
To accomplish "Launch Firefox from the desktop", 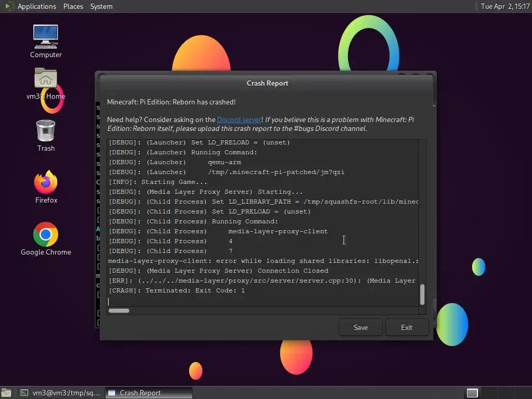I will (x=46, y=187).
